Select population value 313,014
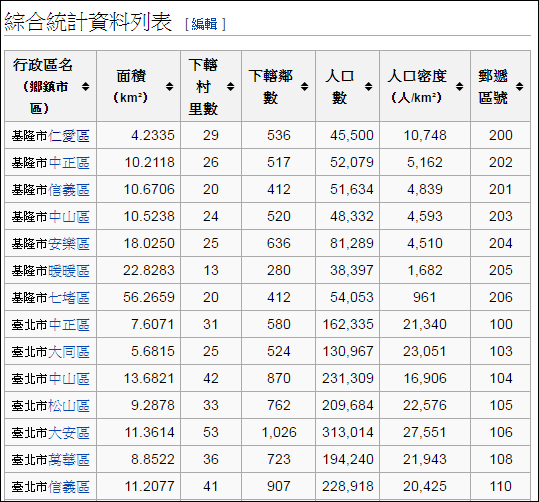This screenshot has height=502, width=539. click(x=348, y=432)
